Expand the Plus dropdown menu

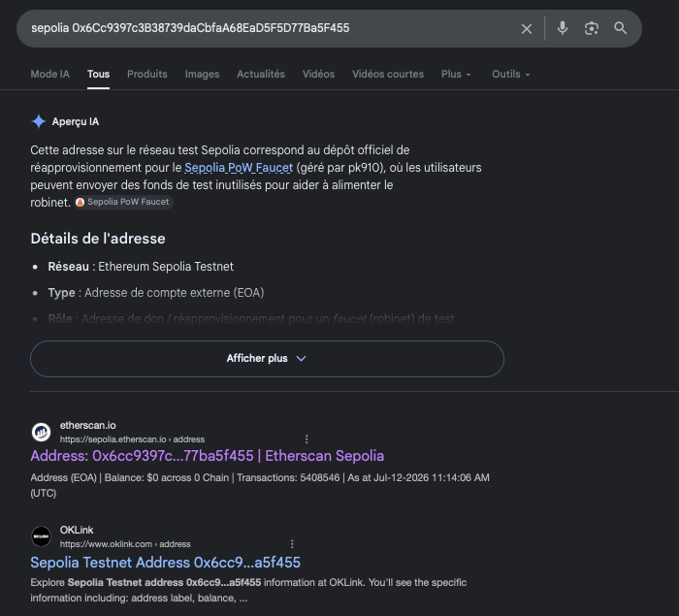pos(456,74)
